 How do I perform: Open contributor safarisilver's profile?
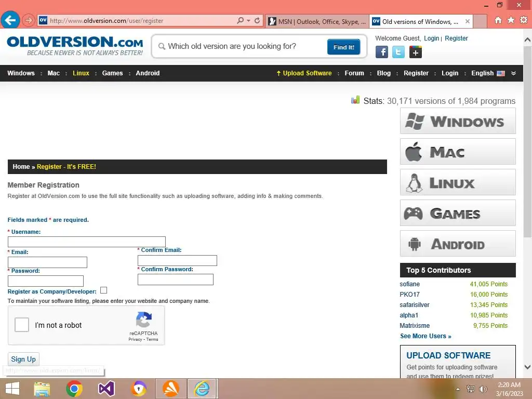[x=414, y=304]
